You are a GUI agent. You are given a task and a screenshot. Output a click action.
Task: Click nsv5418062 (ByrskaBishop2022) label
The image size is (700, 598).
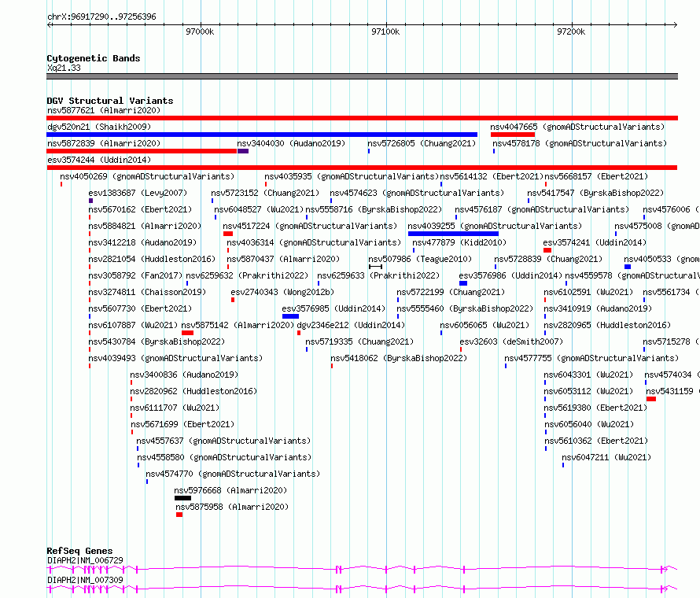click(x=399, y=358)
